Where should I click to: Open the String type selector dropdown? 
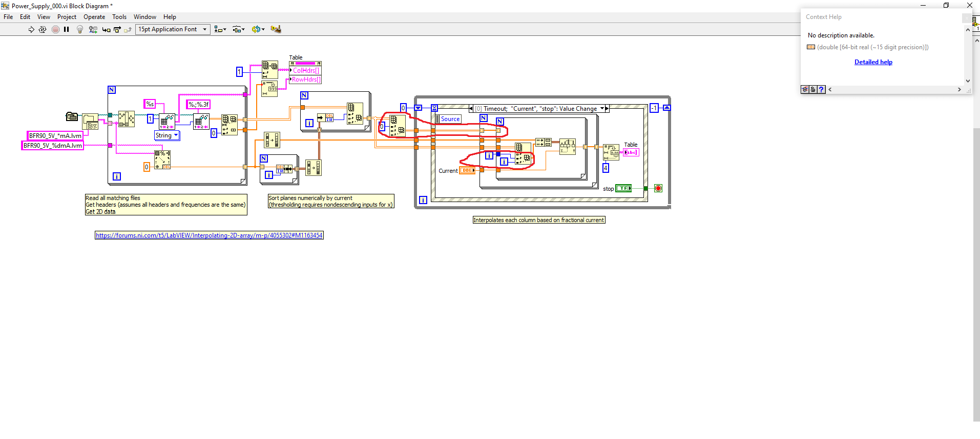click(x=167, y=135)
